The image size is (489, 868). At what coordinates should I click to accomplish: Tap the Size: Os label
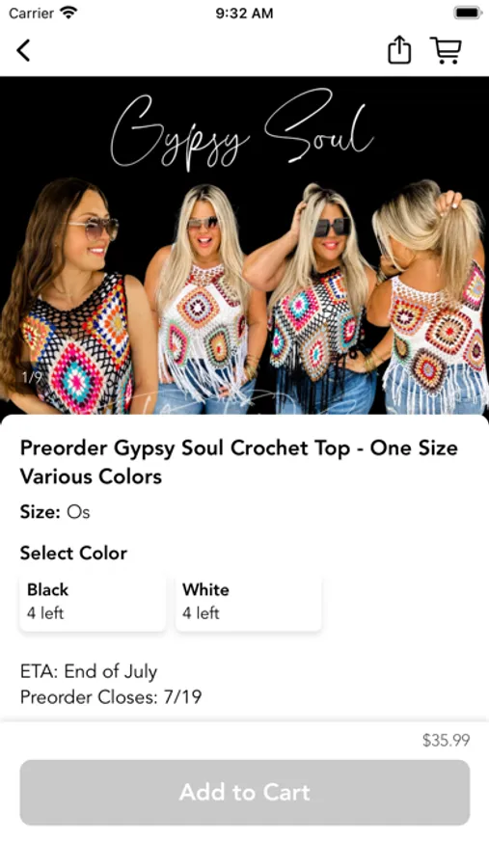55,512
